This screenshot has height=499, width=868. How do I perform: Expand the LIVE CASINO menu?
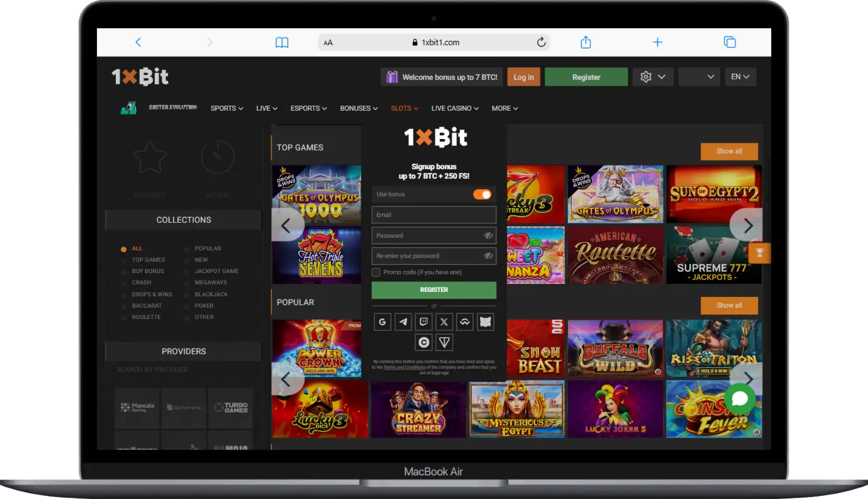455,108
